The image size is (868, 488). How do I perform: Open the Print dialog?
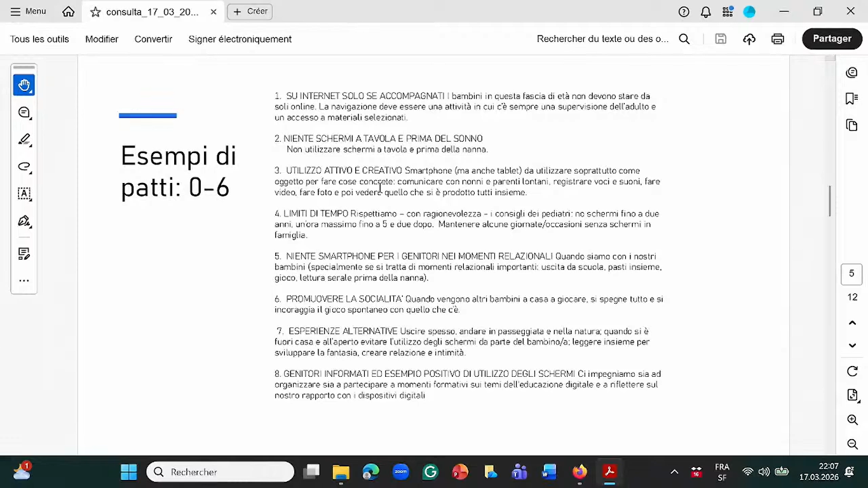coord(778,39)
